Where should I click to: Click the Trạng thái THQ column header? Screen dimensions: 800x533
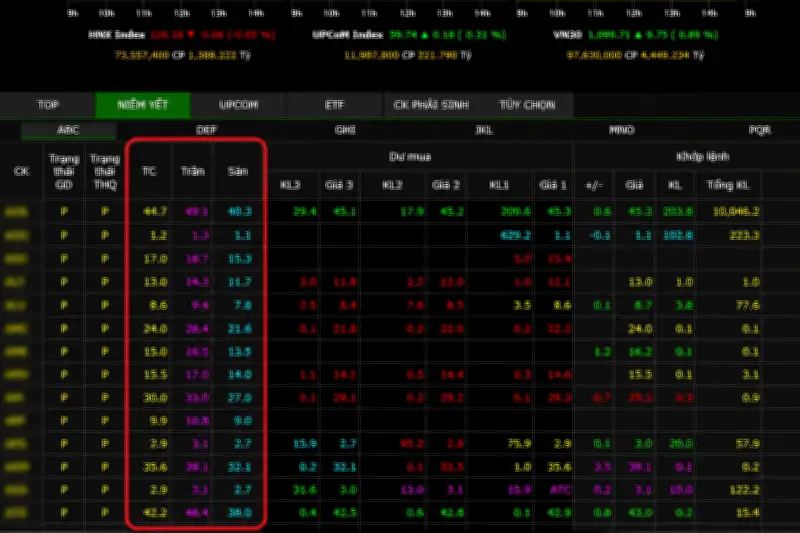105,171
